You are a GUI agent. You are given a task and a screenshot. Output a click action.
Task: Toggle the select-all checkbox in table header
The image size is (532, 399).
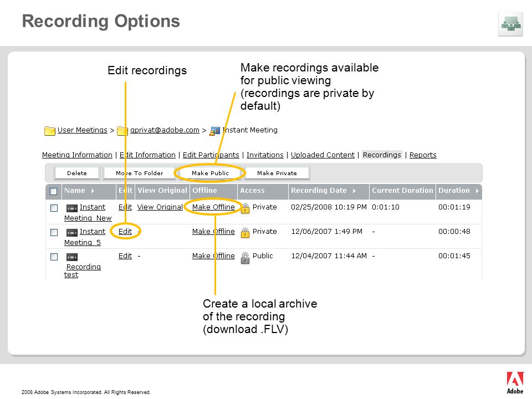coord(54,191)
